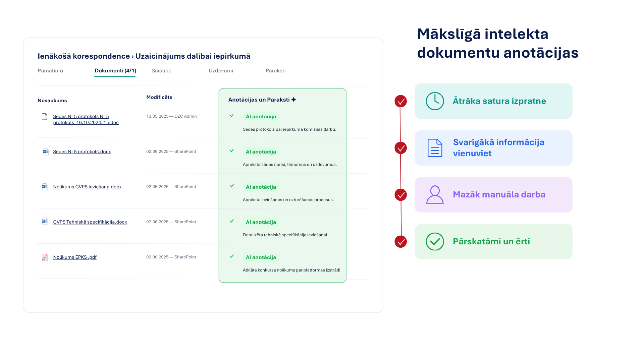Viewport: 644px width, 362px height.
Task: Click the blank file icon beside the .edoc protocol
Action: (x=44, y=116)
